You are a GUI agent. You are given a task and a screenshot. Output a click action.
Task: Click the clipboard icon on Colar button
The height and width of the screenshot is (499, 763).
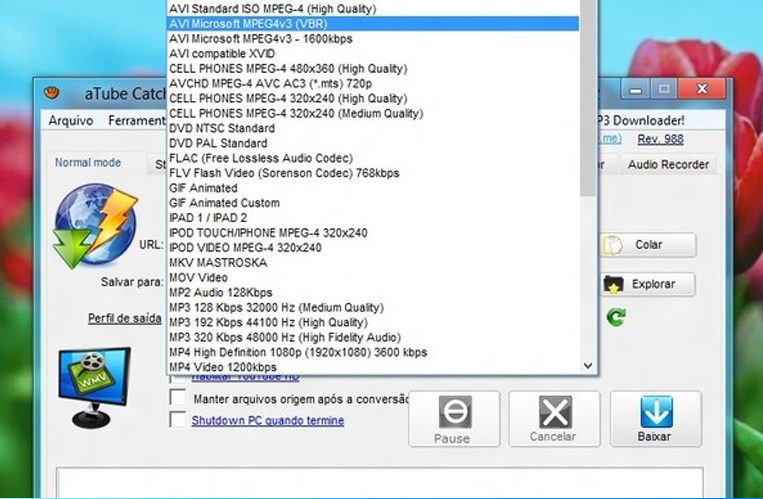click(x=613, y=245)
